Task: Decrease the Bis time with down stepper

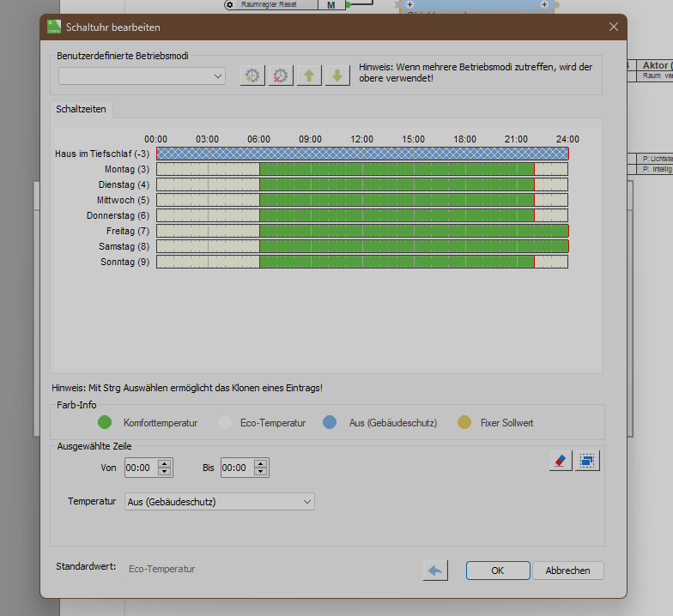Action: 261,473
